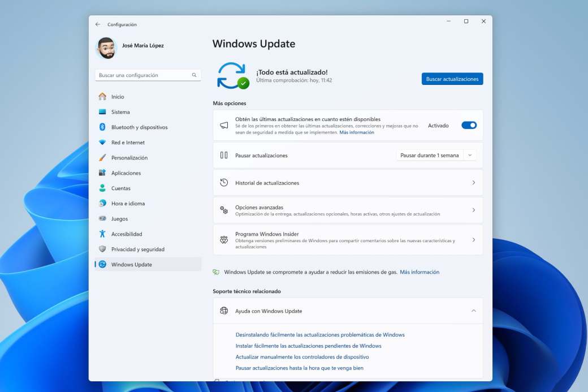Select the Red e Internet globe icon
Screen dimensions: 588x392
103,142
